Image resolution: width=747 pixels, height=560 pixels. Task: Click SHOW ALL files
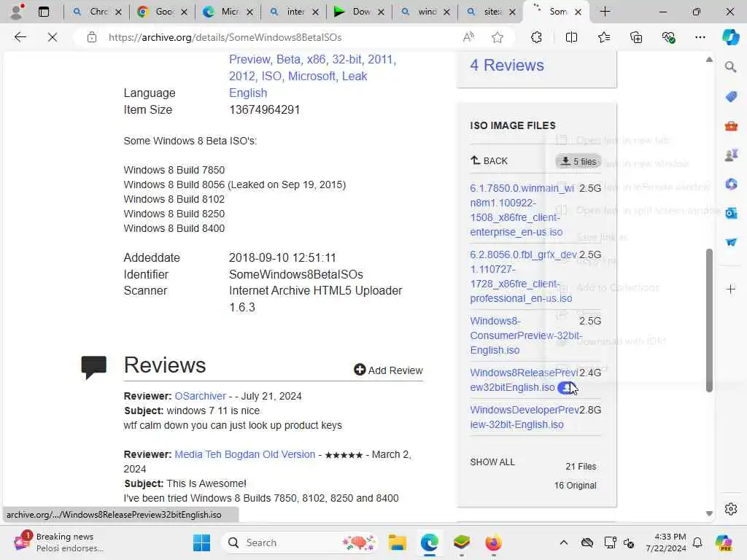pos(492,462)
